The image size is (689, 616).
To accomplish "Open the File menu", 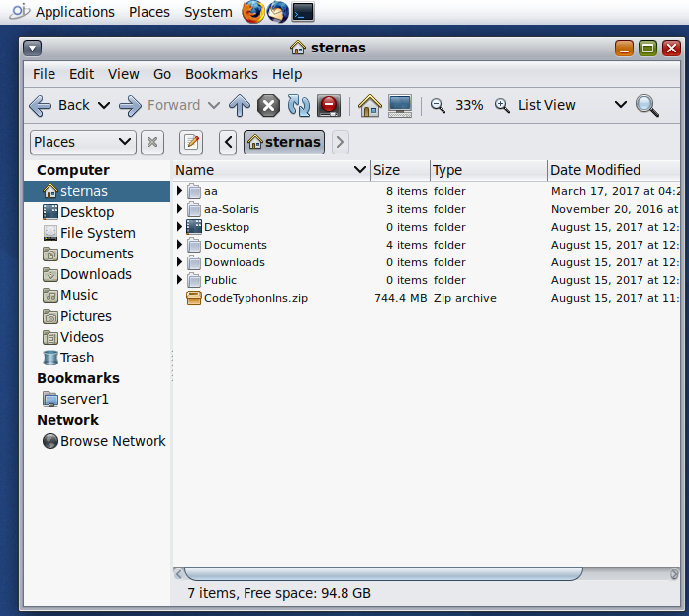I will [44, 74].
